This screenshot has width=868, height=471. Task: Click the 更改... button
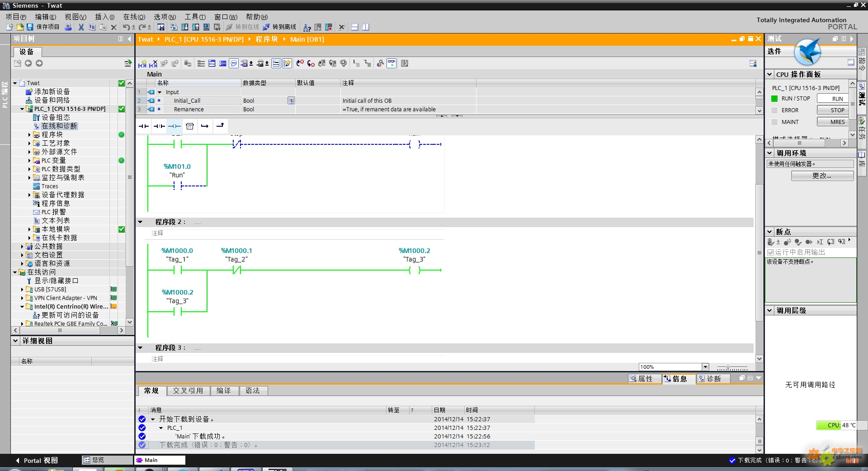tap(822, 176)
